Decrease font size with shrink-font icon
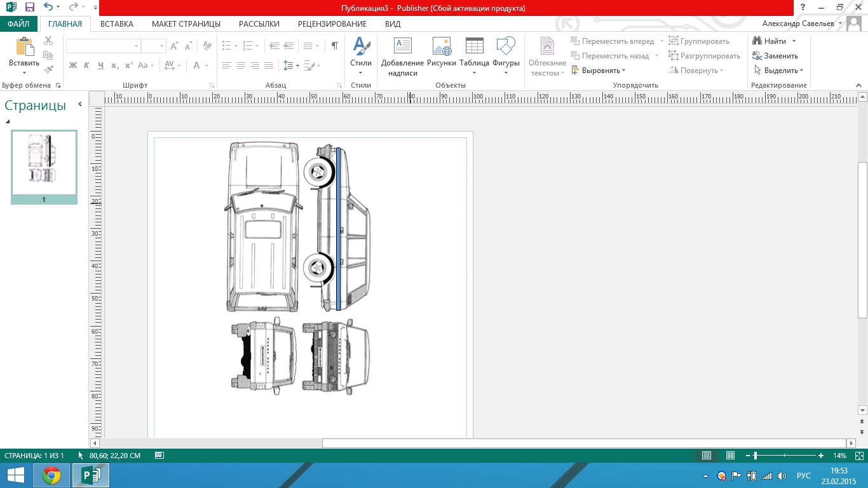 coord(189,46)
